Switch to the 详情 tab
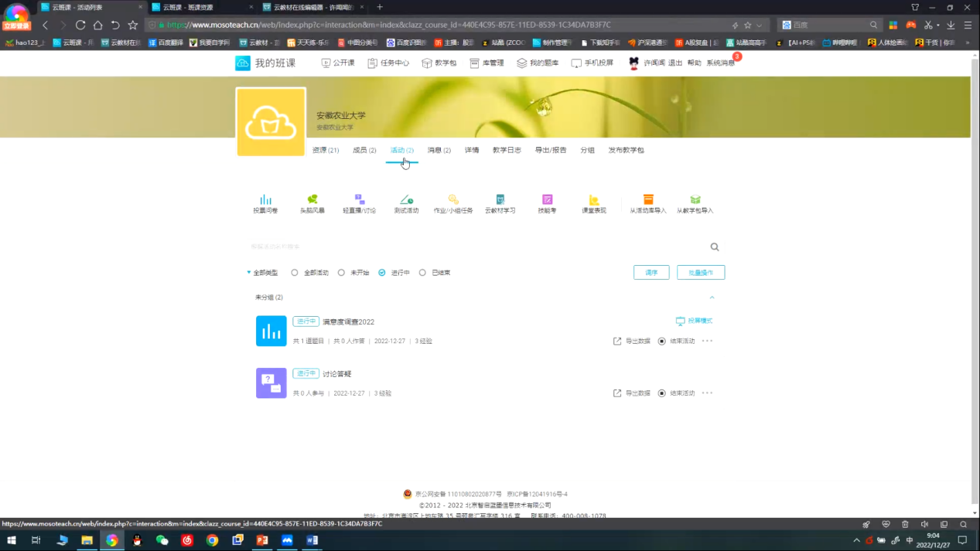The height and width of the screenshot is (551, 980). [472, 150]
